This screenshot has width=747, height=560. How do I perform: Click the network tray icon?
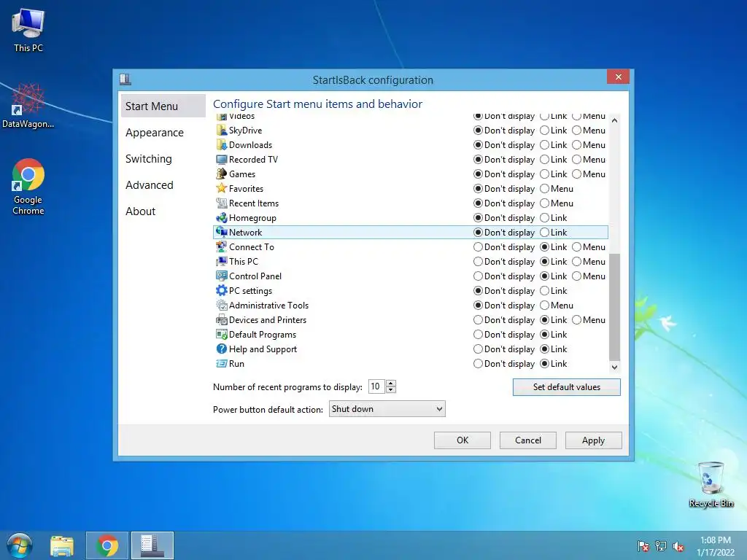pyautogui.click(x=661, y=546)
